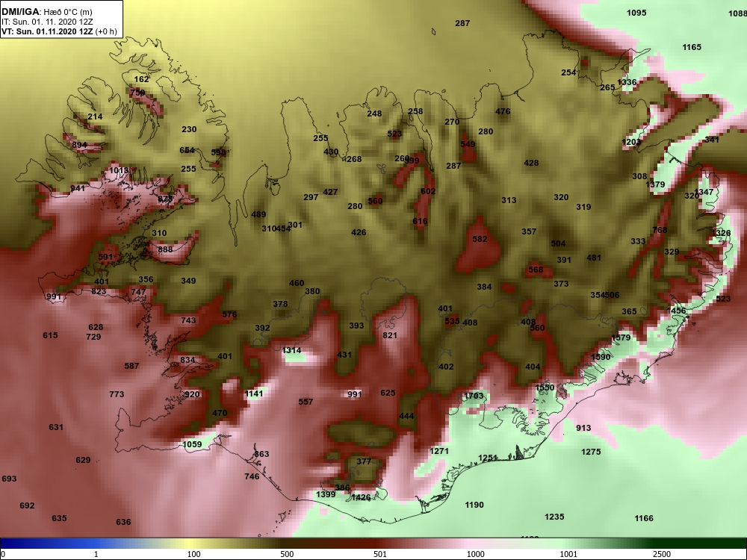
Task: Click the 821 value
Action: [390, 335]
